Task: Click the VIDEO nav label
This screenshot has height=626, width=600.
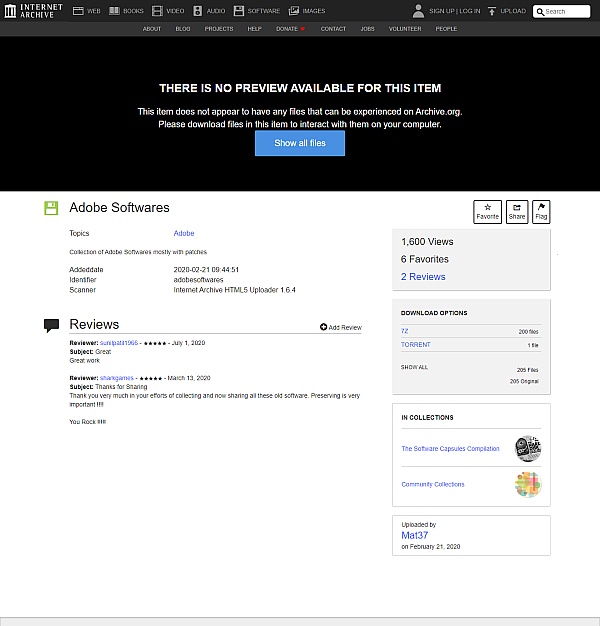Action: (175, 11)
